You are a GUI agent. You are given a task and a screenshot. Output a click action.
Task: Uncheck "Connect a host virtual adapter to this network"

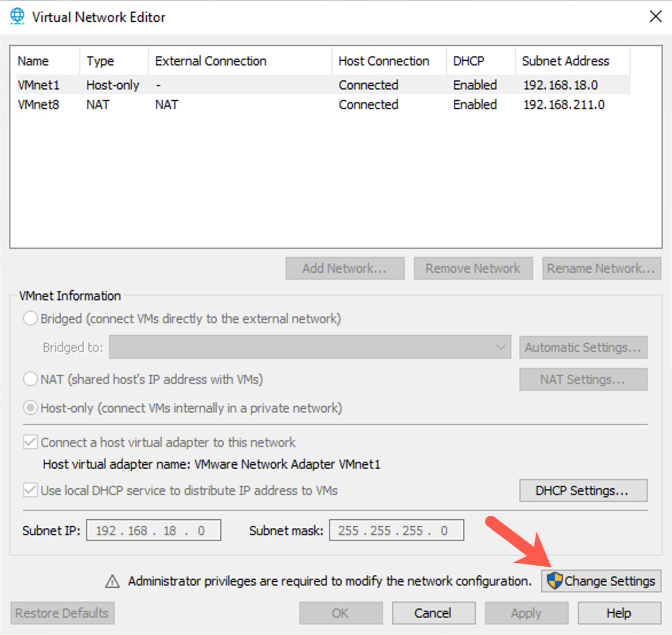(x=30, y=442)
